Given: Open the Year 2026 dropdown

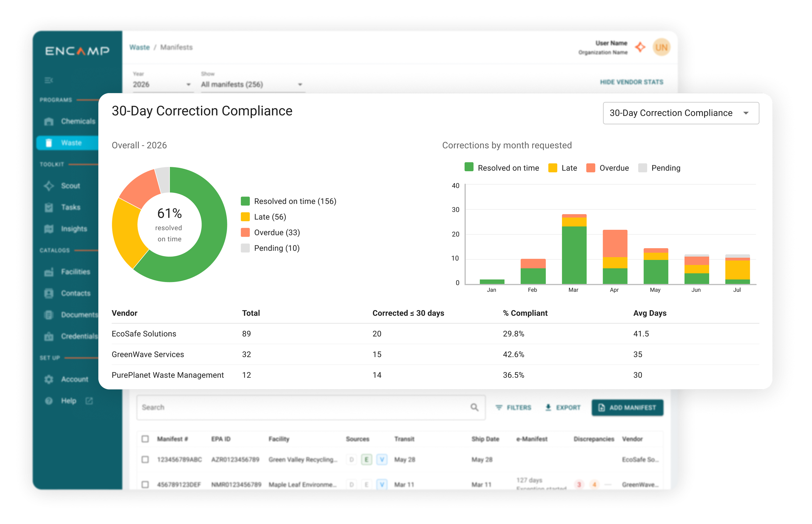Looking at the screenshot, I should coord(163,84).
